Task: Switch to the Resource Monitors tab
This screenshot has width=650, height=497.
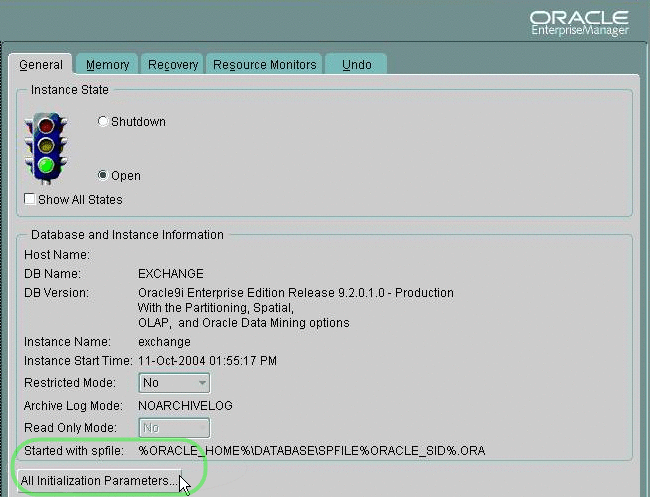Action: point(264,65)
